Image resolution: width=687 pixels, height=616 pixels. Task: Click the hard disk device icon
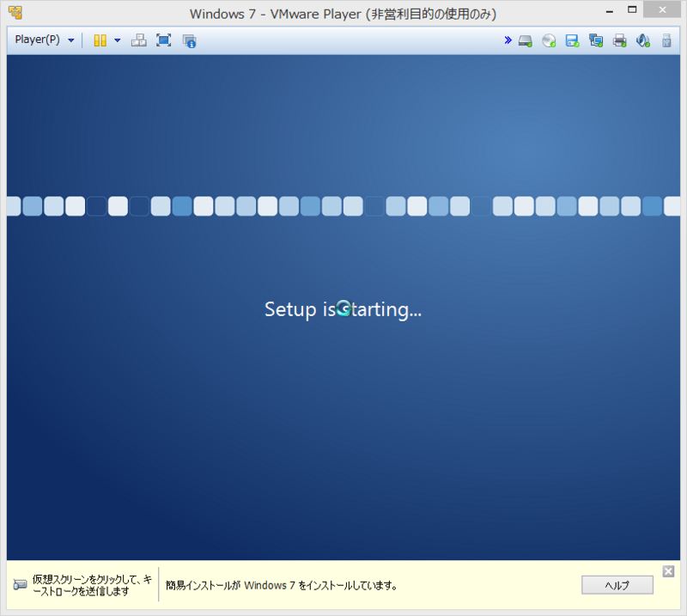tap(526, 40)
